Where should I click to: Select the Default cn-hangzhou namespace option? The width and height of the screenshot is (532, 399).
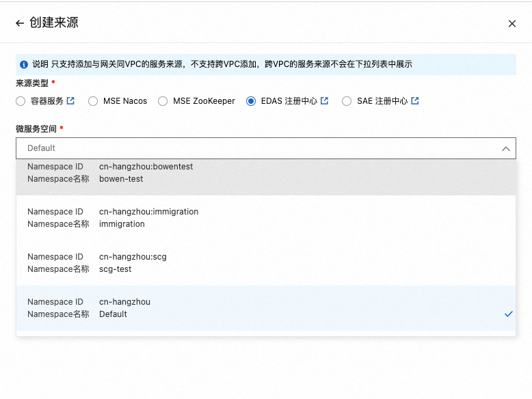point(266,308)
